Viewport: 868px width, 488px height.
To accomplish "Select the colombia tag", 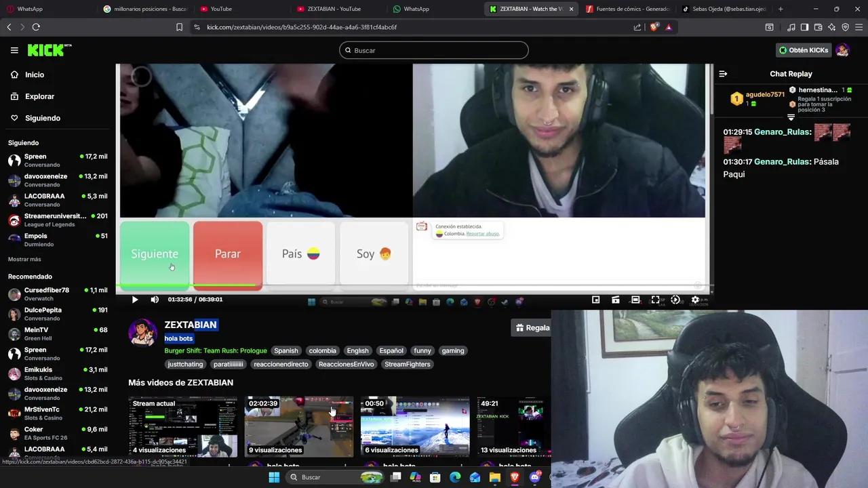I will point(323,350).
